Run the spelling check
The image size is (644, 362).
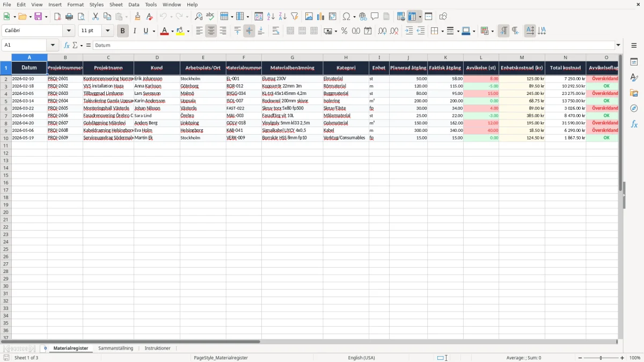click(210, 17)
